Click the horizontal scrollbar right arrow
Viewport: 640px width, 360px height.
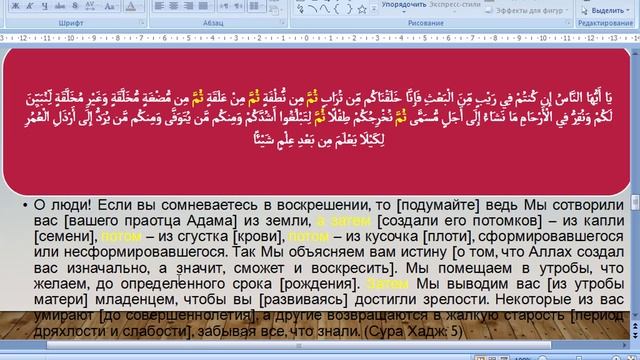click(625, 345)
